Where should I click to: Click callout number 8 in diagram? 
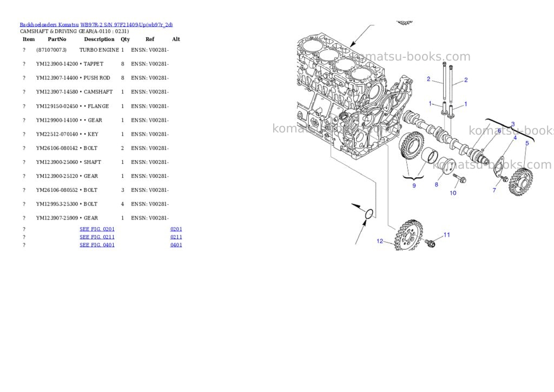click(437, 185)
